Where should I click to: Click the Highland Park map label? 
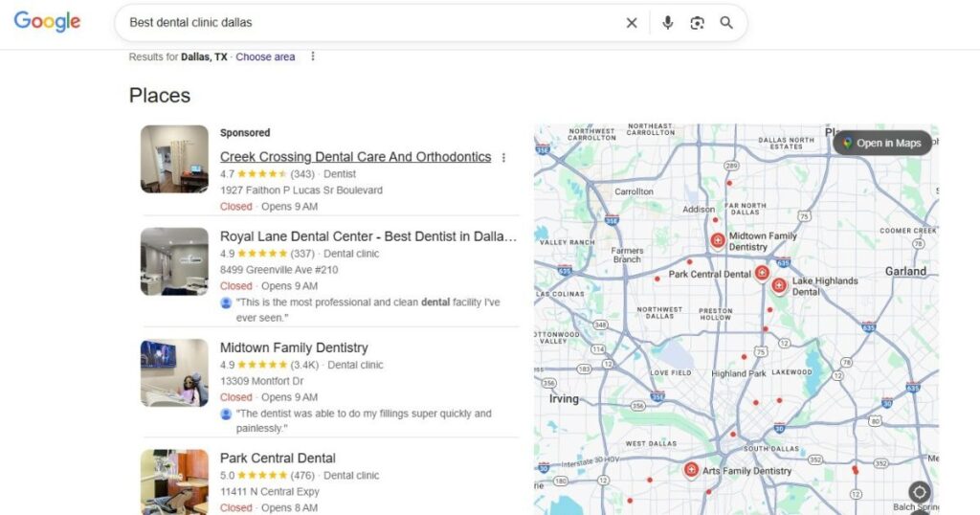738,373
